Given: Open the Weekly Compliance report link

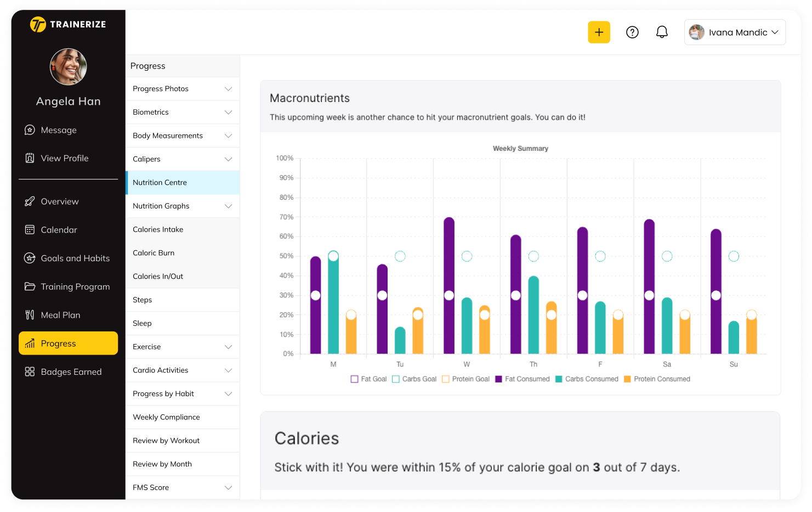Looking at the screenshot, I should 166,417.
